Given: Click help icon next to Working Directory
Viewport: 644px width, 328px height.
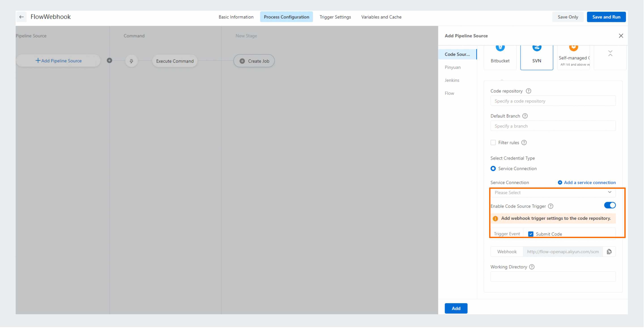Looking at the screenshot, I should pos(532,267).
